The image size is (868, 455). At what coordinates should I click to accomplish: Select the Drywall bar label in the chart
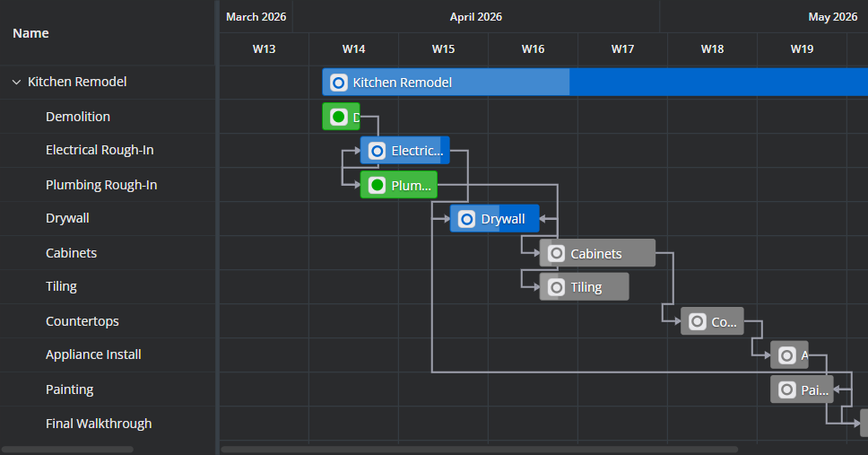(503, 219)
